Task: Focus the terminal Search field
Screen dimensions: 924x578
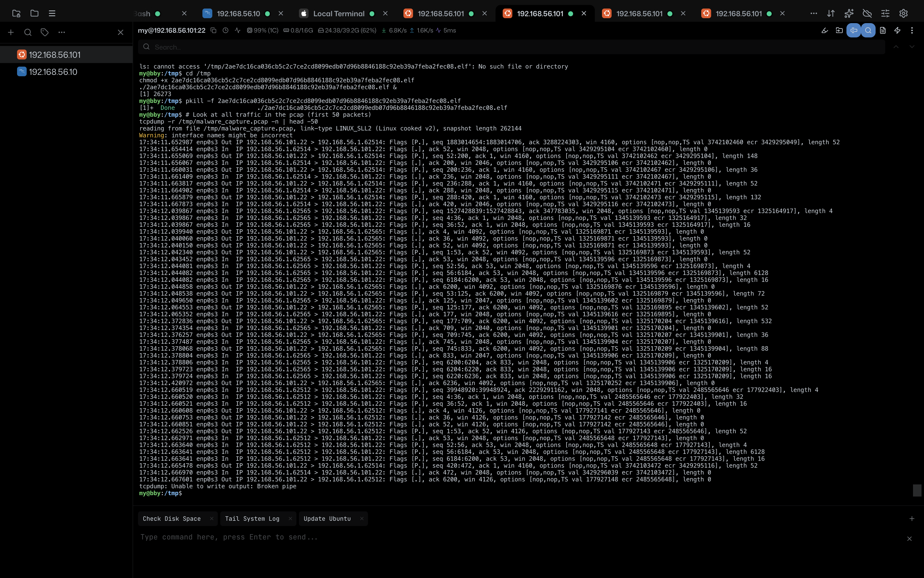Action: click(x=511, y=47)
